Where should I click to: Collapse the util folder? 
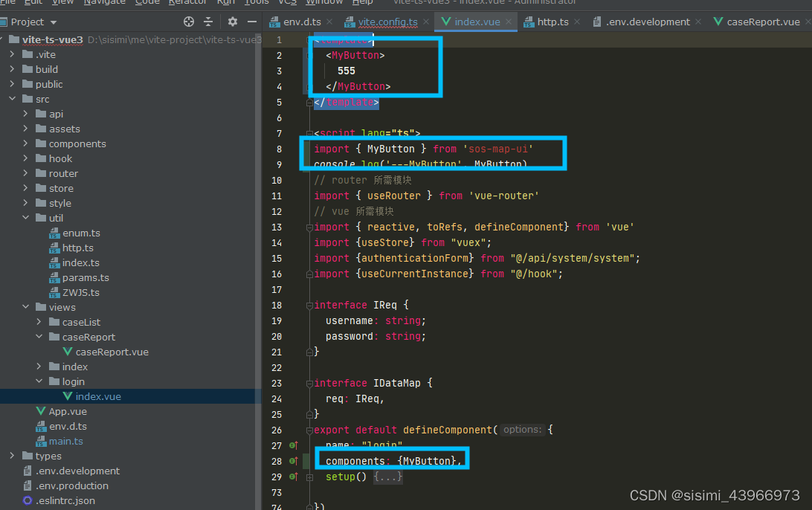[27, 218]
